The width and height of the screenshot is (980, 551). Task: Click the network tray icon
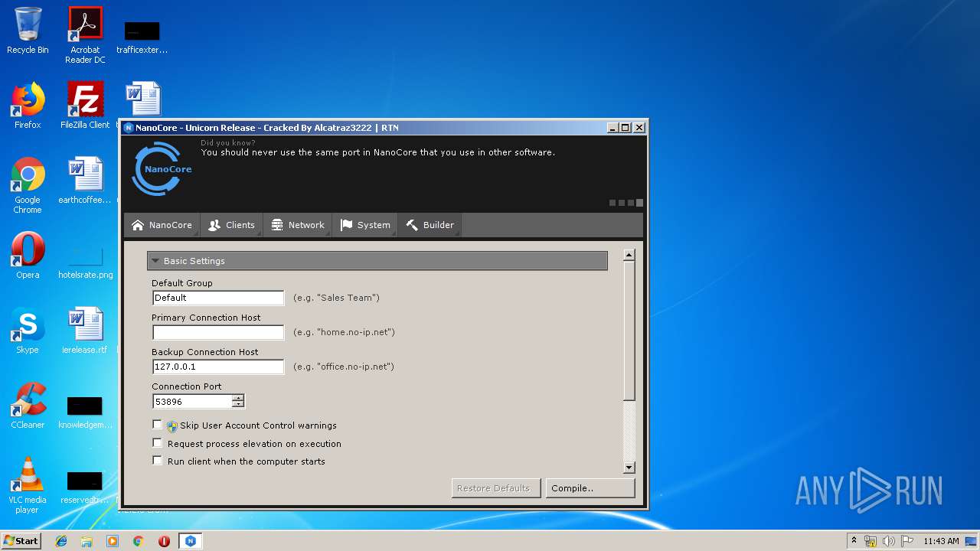tap(871, 541)
